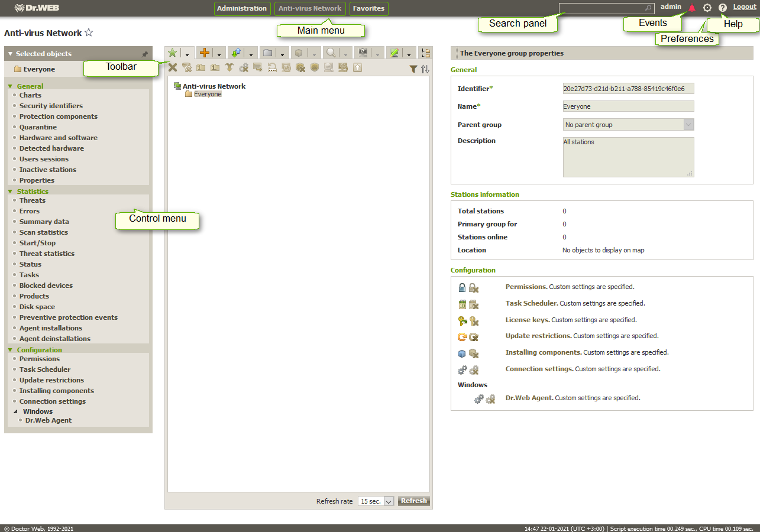Click the Refresh button

coord(413,501)
